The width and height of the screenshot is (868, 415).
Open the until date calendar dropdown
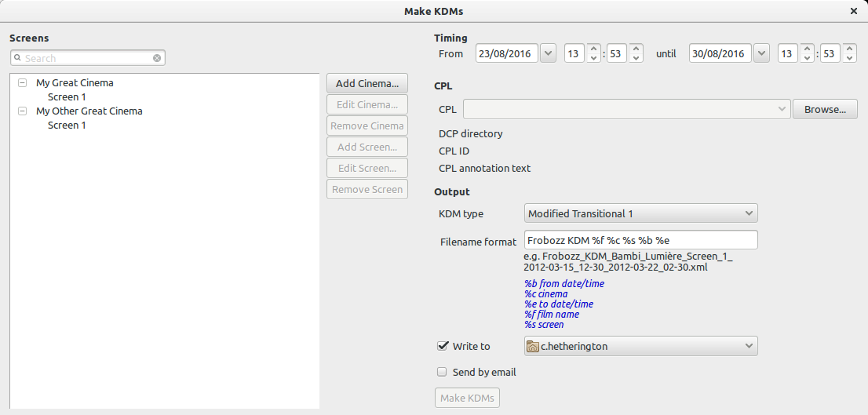coord(762,53)
